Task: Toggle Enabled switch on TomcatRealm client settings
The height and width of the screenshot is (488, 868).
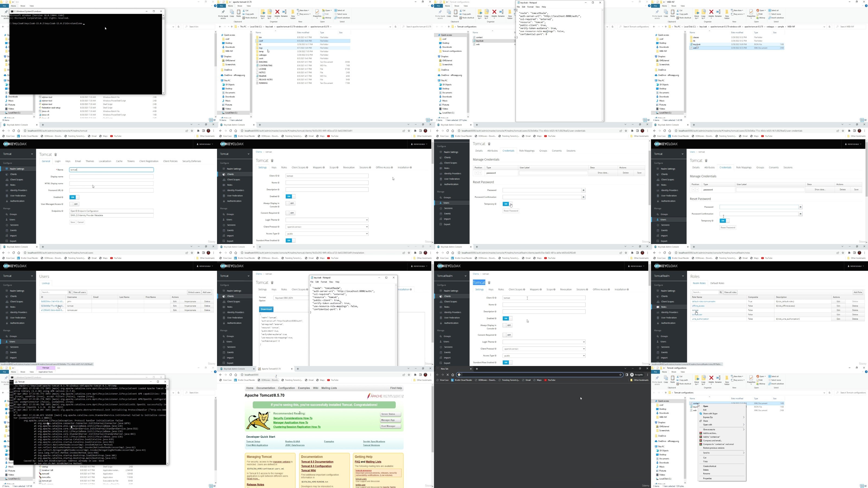Action: [508, 319]
